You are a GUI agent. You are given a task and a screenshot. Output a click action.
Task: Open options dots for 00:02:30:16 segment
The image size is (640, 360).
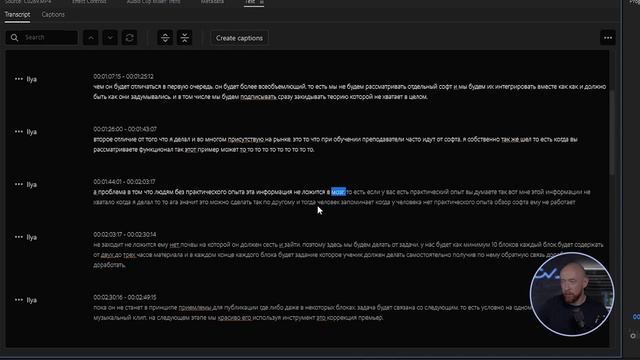pyautogui.click(x=19, y=300)
